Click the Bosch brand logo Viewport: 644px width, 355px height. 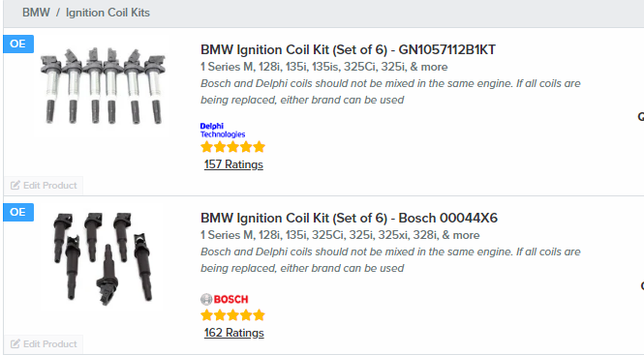[x=225, y=299]
